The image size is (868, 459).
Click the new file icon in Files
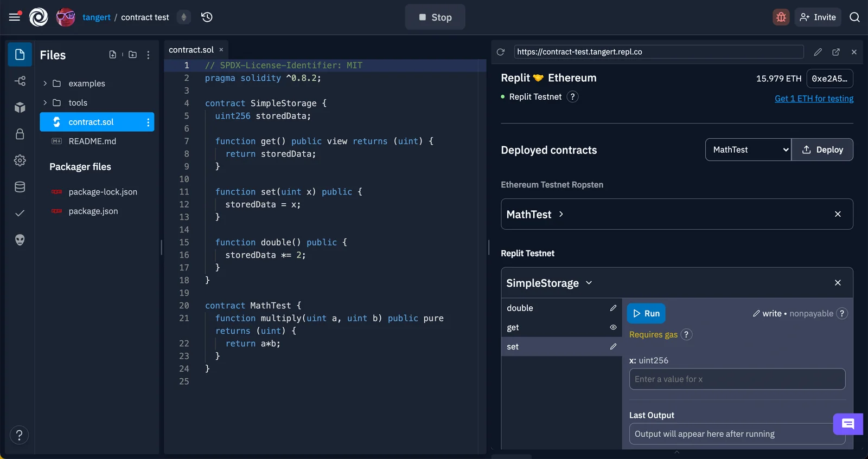coord(113,55)
